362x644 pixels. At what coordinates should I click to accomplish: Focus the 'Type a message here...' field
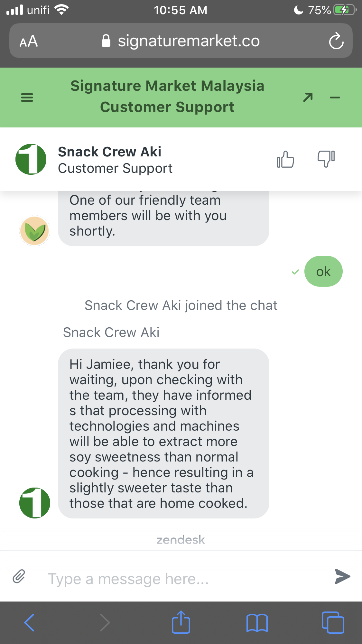click(183, 579)
